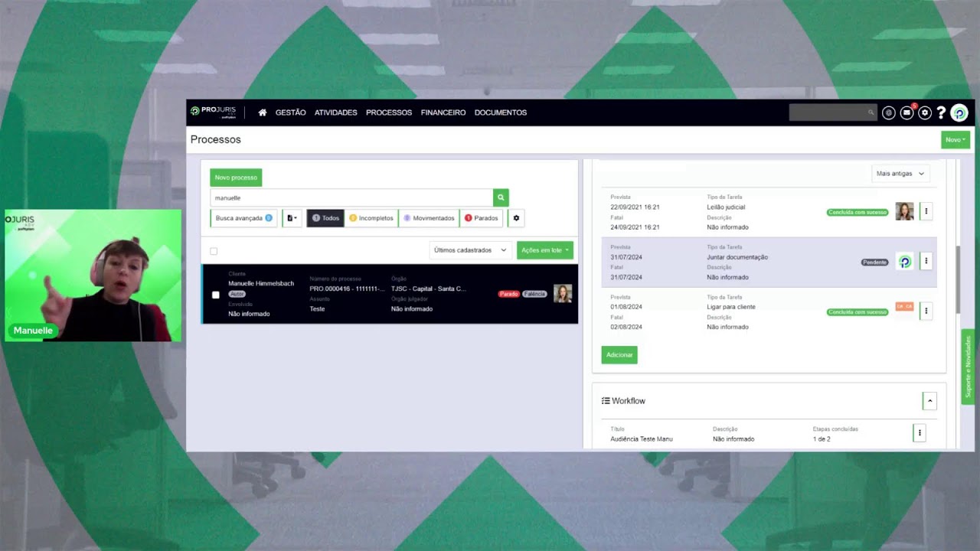Click the Pendente status badge
This screenshot has height=551, width=980.
tap(875, 262)
